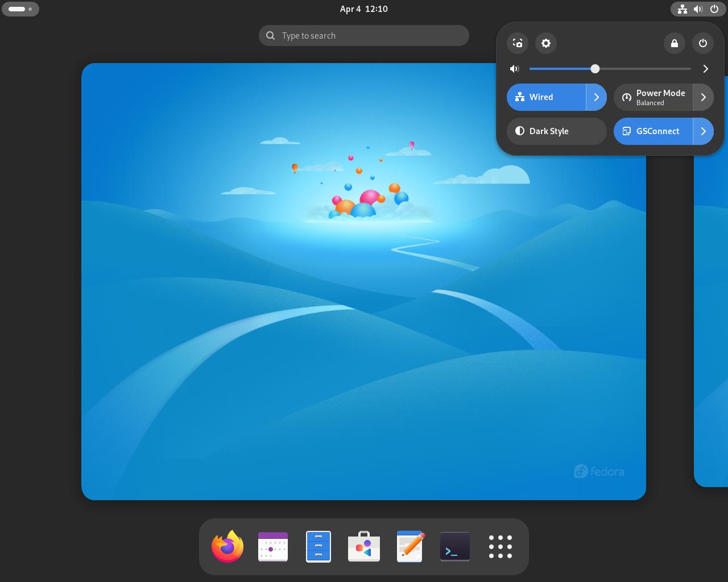Click the network icon in the top bar

click(x=682, y=9)
